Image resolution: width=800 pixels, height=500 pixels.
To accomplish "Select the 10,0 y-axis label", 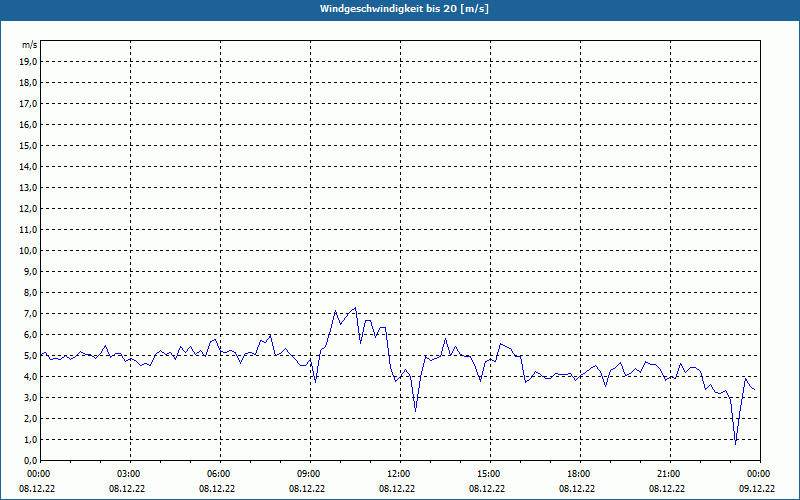I will pyautogui.click(x=28, y=251).
